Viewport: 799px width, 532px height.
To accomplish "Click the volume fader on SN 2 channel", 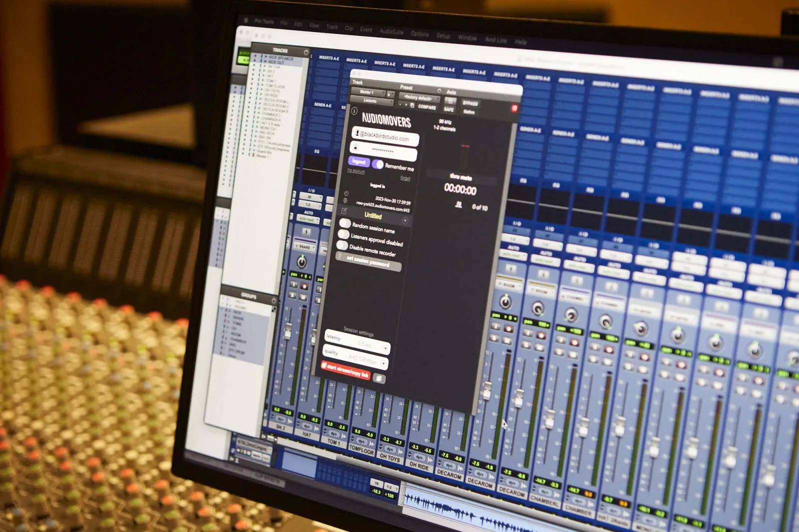I will click(x=288, y=331).
